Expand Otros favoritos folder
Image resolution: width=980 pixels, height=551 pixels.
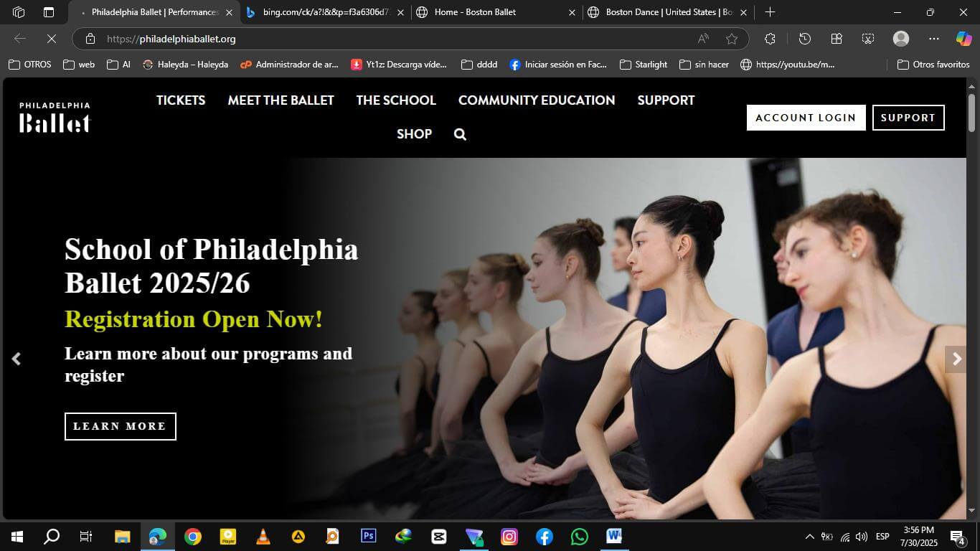(x=933, y=65)
